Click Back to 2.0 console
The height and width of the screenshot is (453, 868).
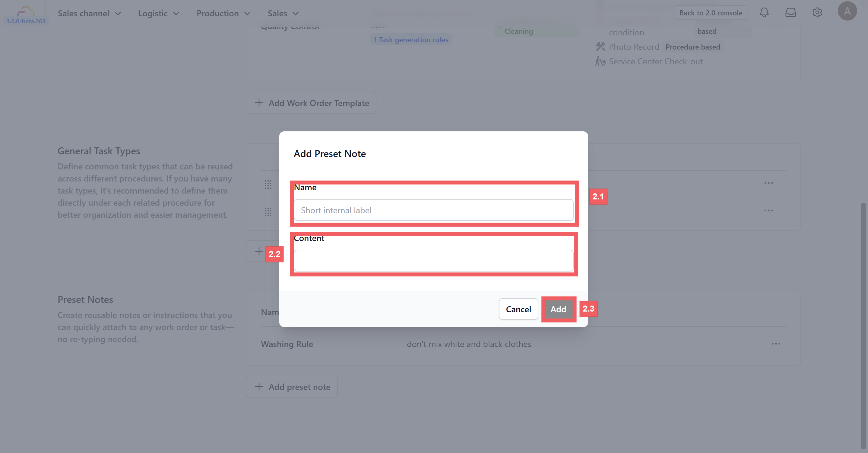point(711,13)
